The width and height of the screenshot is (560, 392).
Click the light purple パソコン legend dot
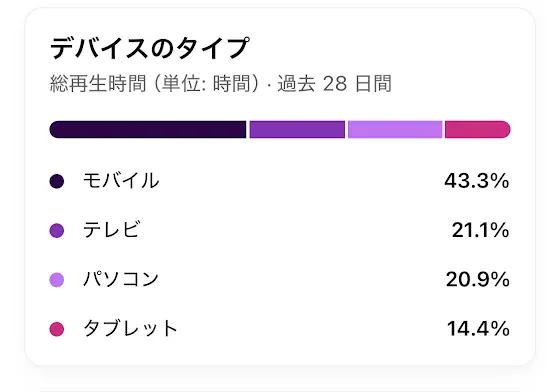[x=57, y=280]
